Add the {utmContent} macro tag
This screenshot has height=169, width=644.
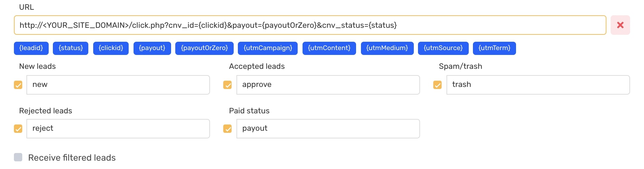(329, 48)
